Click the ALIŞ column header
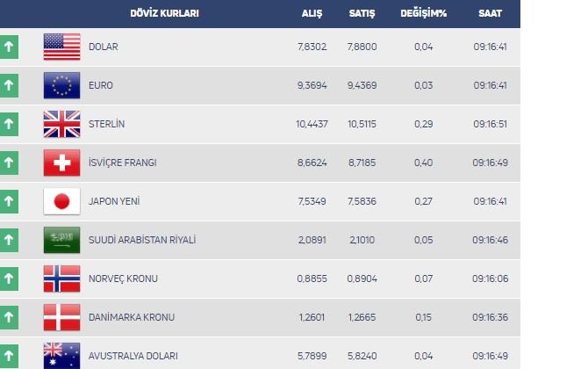Viewport: 588px width, 369px height. tap(312, 14)
